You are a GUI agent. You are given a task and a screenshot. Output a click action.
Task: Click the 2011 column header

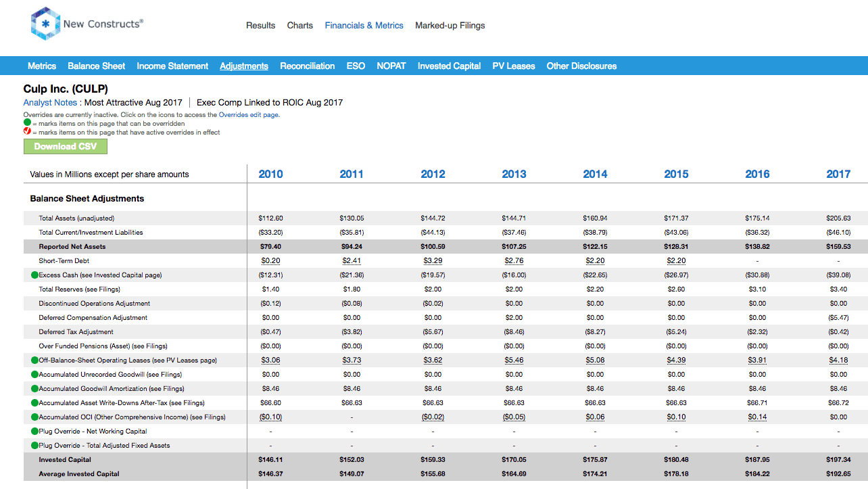click(x=352, y=174)
